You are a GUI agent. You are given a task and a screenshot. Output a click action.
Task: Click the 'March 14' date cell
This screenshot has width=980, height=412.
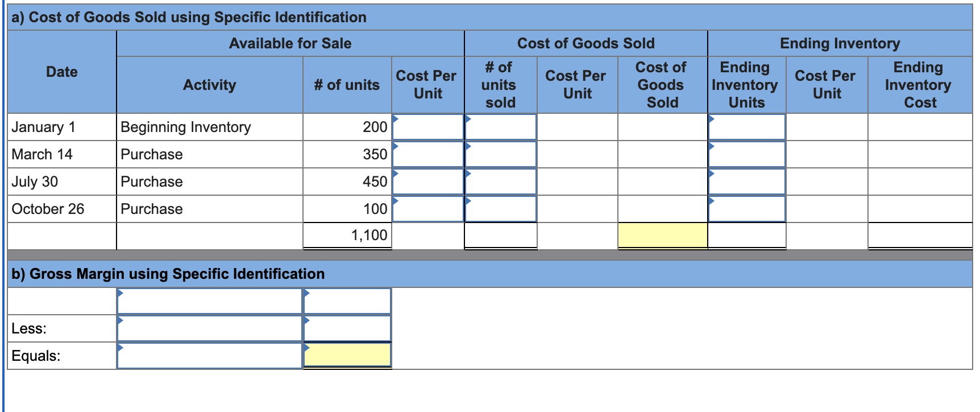point(62,154)
